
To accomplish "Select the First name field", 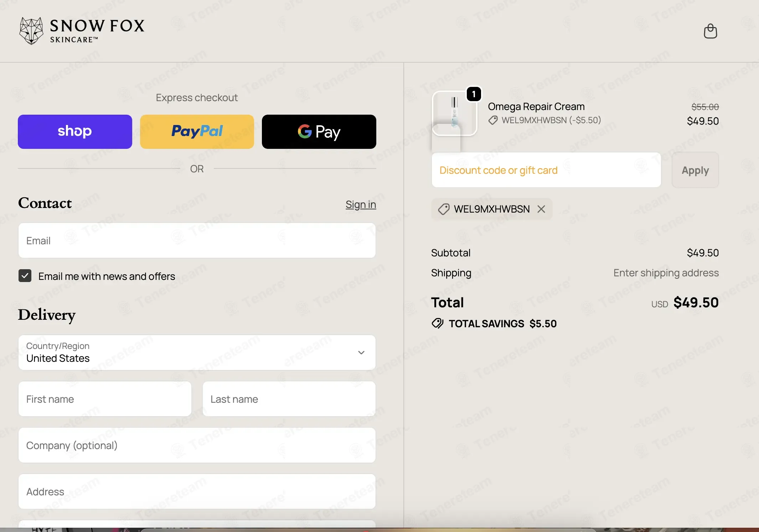I will point(105,399).
